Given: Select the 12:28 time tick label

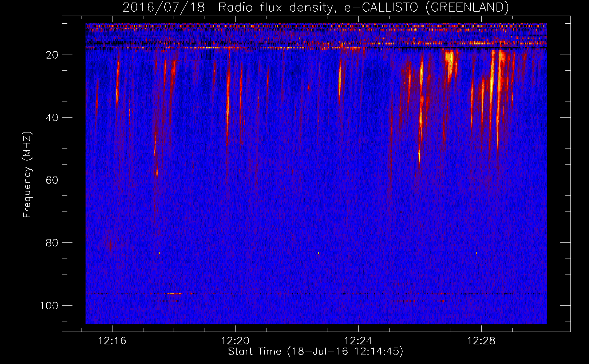Looking at the screenshot, I should [481, 341].
